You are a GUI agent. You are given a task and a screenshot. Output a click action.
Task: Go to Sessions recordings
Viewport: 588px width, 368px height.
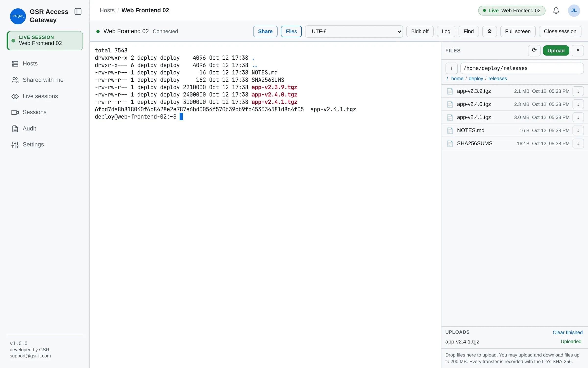tap(45, 112)
